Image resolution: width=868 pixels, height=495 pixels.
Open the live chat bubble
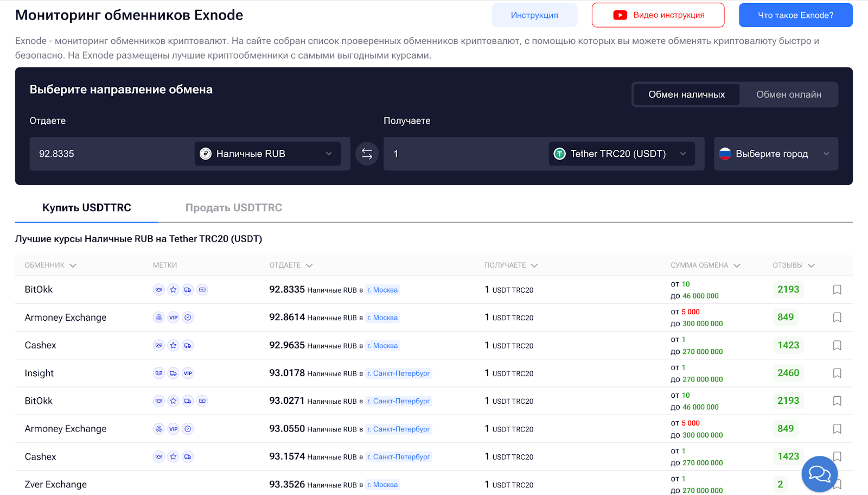coord(820,474)
